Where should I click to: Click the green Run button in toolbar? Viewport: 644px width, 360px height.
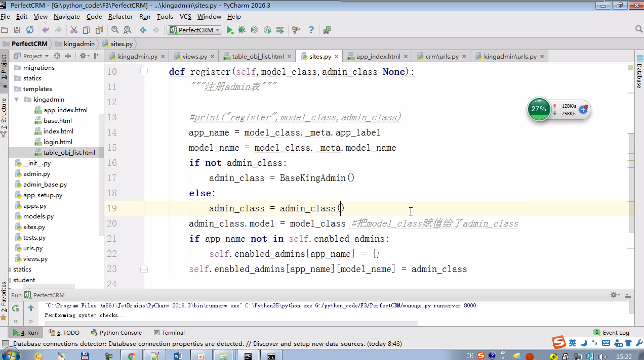click(230, 30)
